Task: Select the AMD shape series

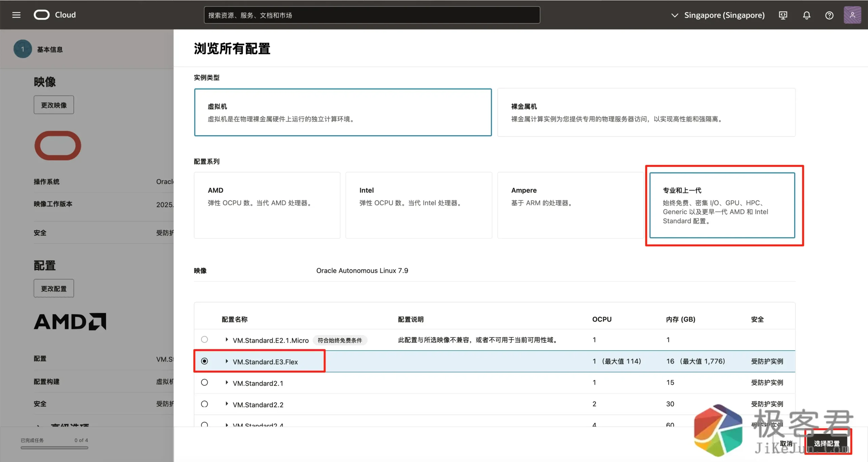Action: click(267, 205)
